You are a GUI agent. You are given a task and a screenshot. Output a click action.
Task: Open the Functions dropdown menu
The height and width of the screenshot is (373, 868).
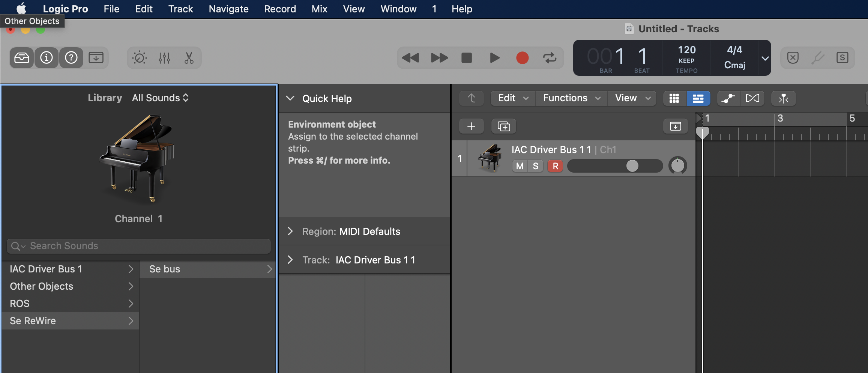571,98
